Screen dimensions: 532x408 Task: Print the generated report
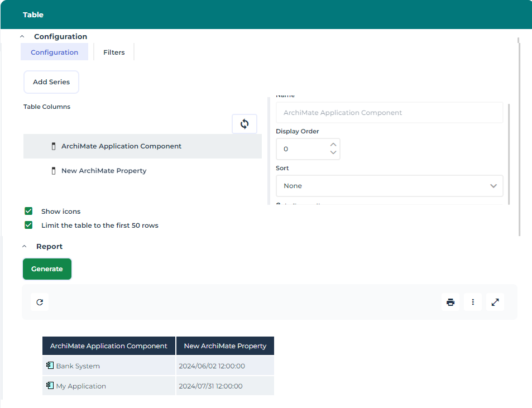pyautogui.click(x=450, y=302)
